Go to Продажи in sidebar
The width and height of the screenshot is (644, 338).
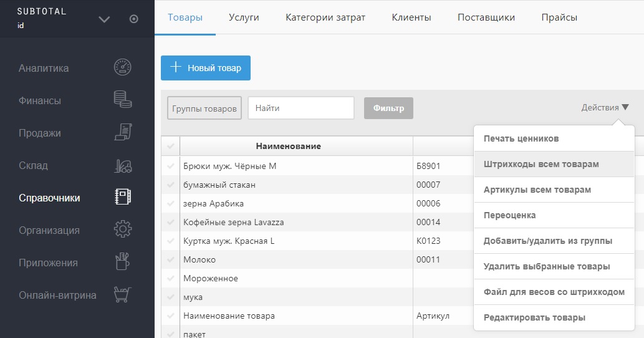40,133
